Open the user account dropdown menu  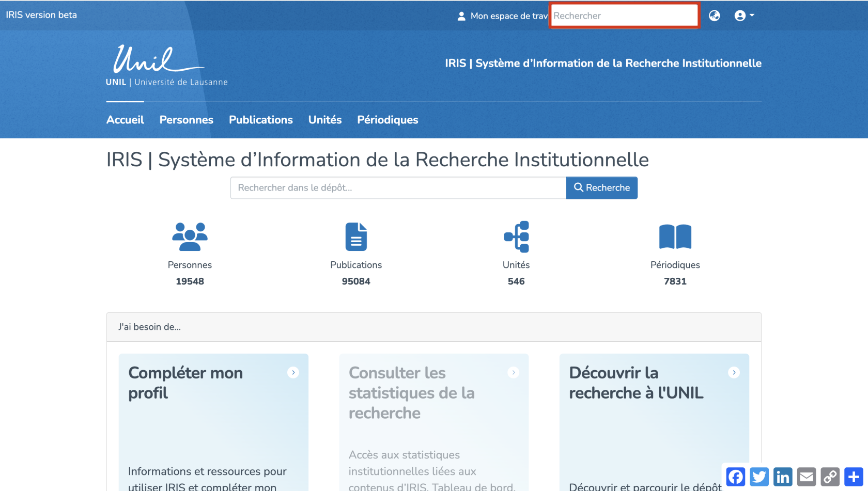click(x=744, y=15)
